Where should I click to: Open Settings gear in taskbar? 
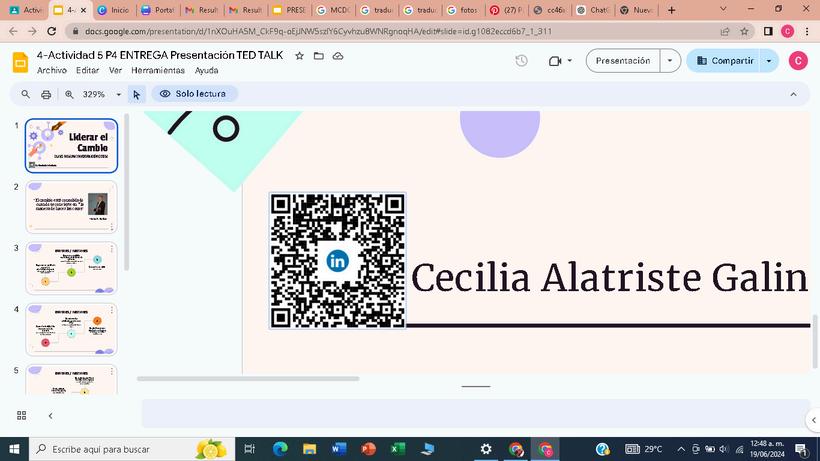click(486, 449)
